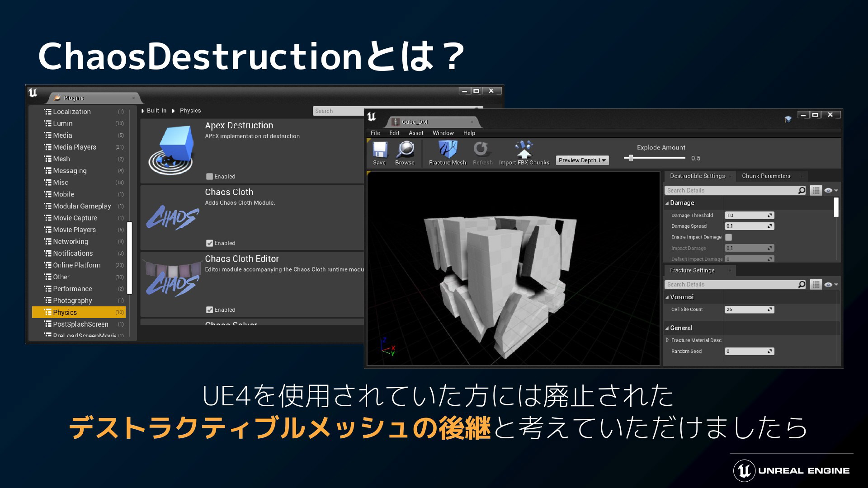Viewport: 868px width, 488px height.
Task: Click search magnifier in Destructible Settings
Action: 802,190
